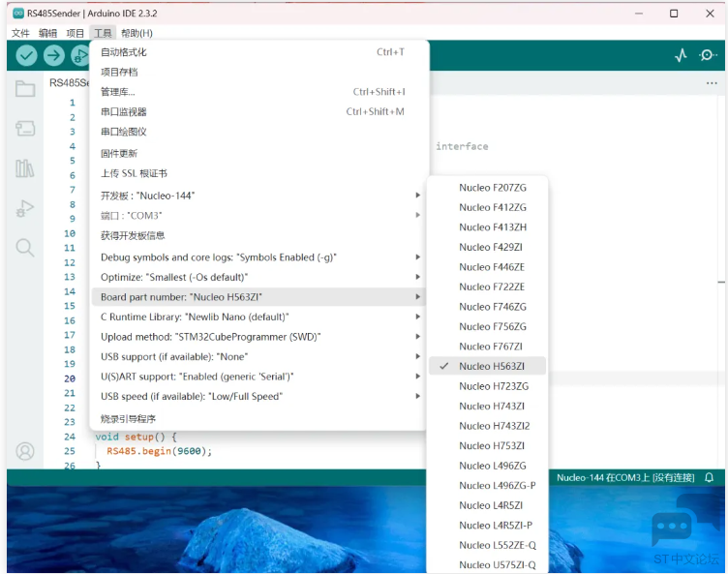Choose 项目存档 menu entry

tap(258, 72)
